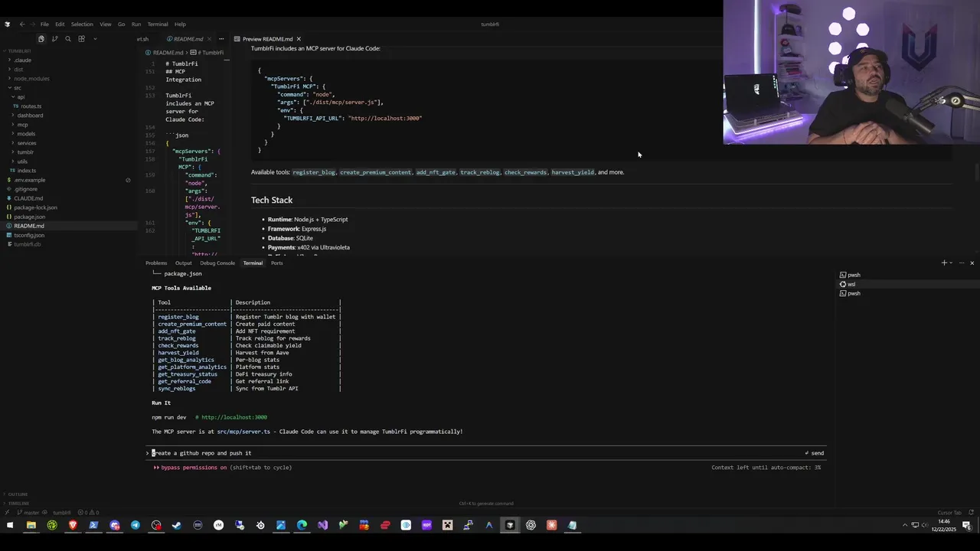Click the back navigation arrow
This screenshot has width=980, height=551.
pyautogui.click(x=21, y=24)
